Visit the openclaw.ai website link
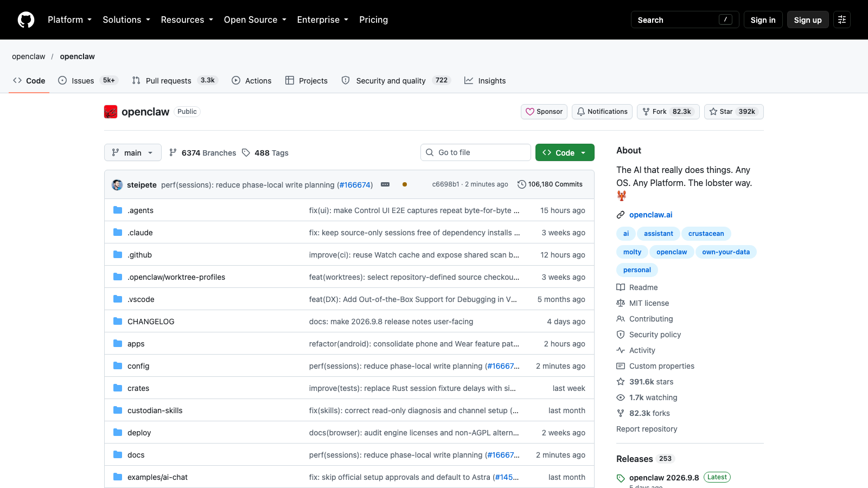868x488 pixels. (x=650, y=215)
